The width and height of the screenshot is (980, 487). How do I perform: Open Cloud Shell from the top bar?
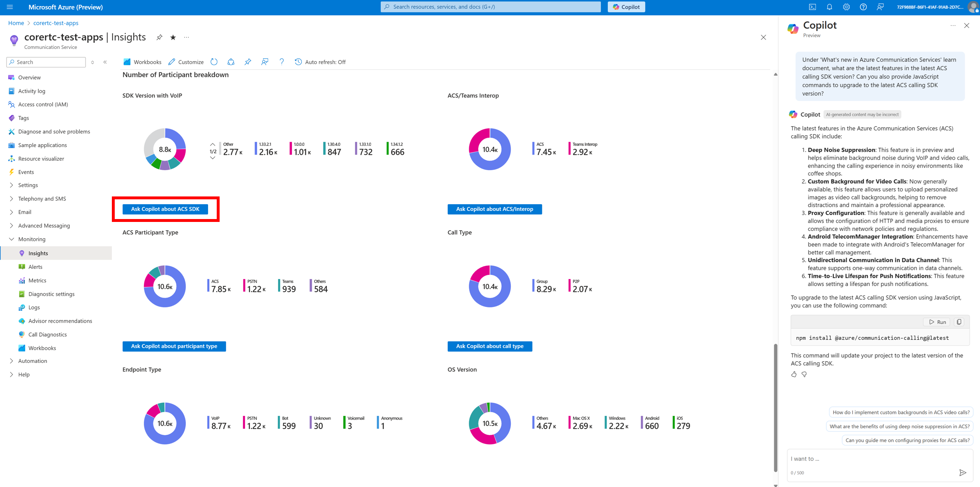point(812,7)
